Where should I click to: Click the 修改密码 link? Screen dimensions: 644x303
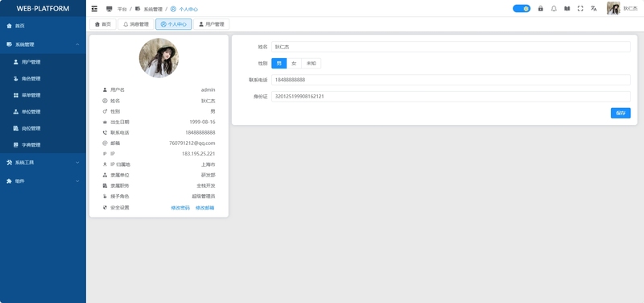click(180, 208)
